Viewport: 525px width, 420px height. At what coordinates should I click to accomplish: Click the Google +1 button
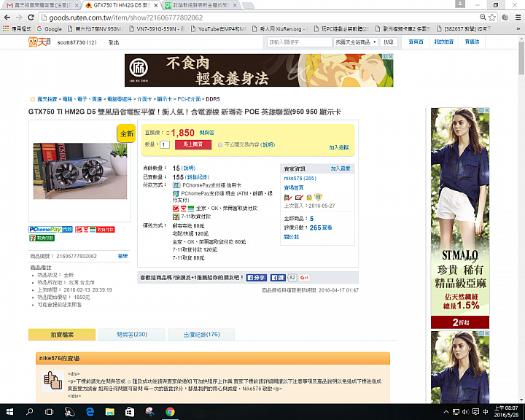tap(304, 278)
